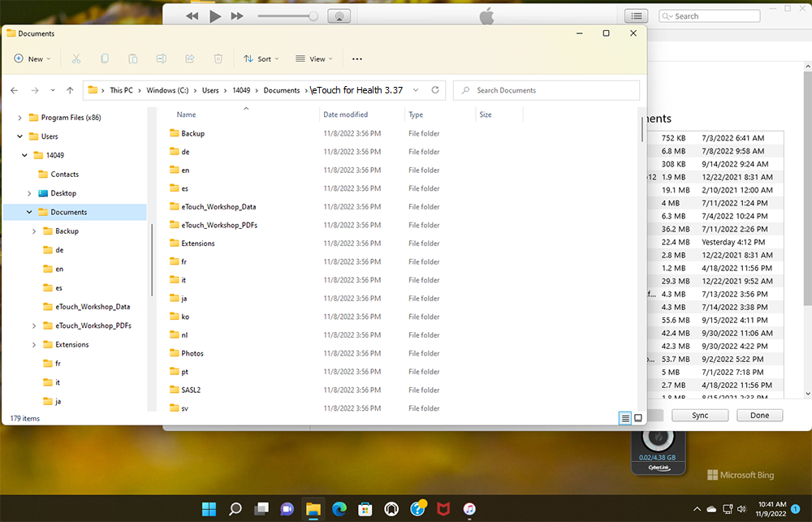Sort files by Name column header
The height and width of the screenshot is (522, 812).
(x=187, y=114)
